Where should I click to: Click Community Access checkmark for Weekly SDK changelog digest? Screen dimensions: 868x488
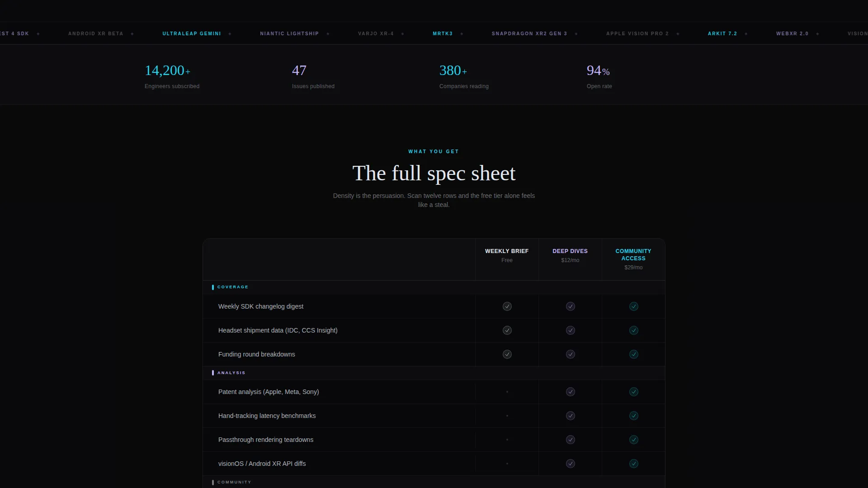(633, 306)
